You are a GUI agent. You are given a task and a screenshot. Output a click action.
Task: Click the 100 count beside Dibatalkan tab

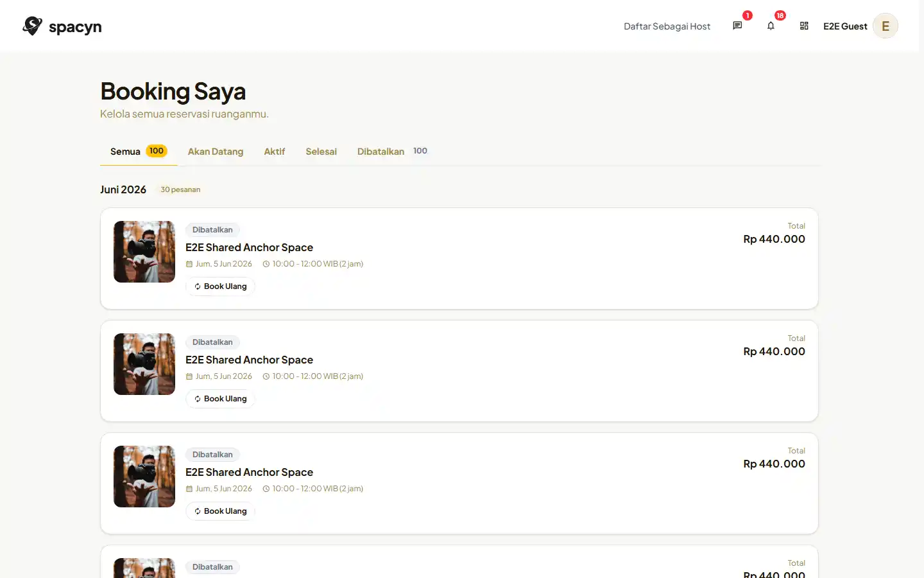point(420,151)
